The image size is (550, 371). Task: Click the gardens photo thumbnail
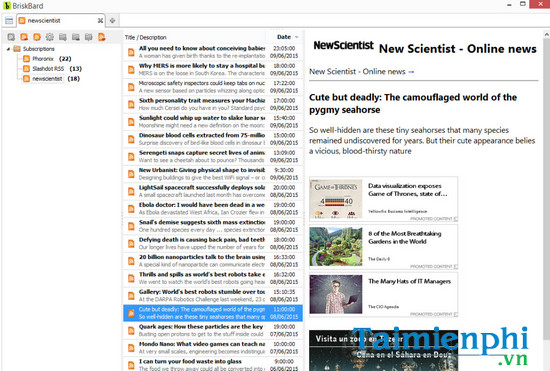coord(336,247)
